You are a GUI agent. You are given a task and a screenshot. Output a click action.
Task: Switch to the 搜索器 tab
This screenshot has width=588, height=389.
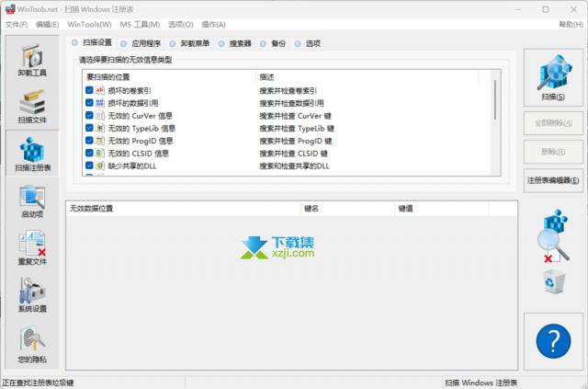[x=235, y=43]
